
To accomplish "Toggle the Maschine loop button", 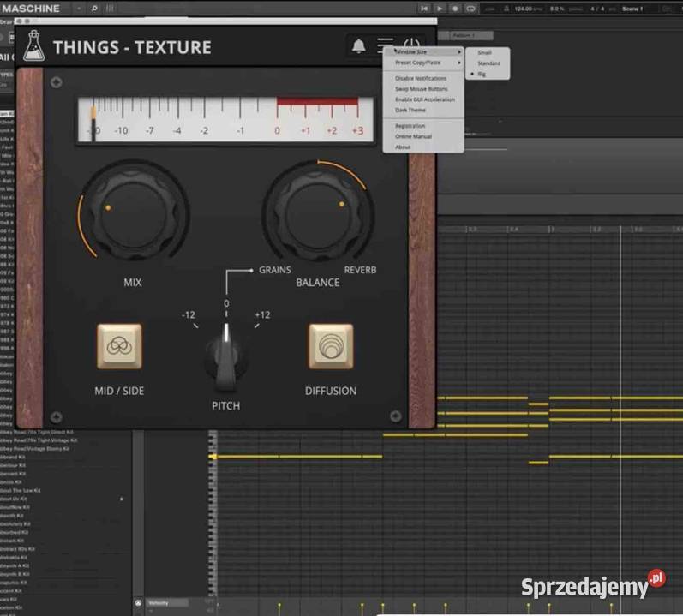I will 470,9.
